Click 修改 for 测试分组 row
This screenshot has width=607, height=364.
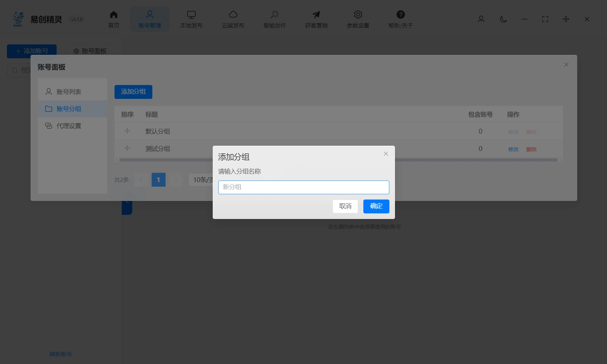pyautogui.click(x=513, y=149)
